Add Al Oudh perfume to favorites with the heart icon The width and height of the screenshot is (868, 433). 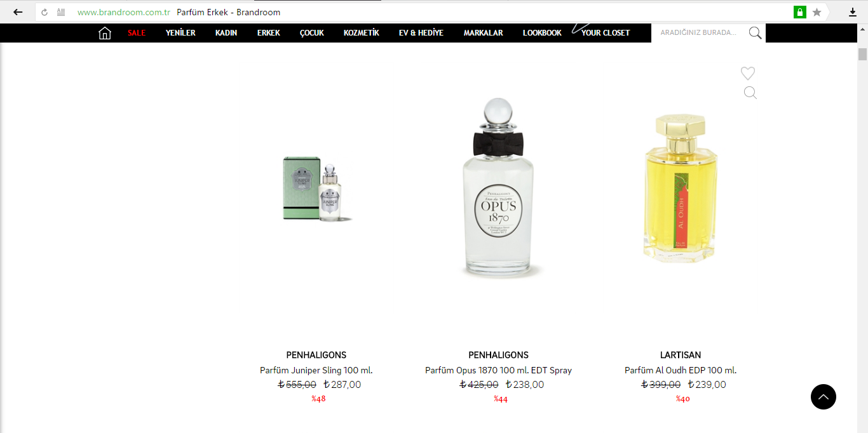coord(748,73)
